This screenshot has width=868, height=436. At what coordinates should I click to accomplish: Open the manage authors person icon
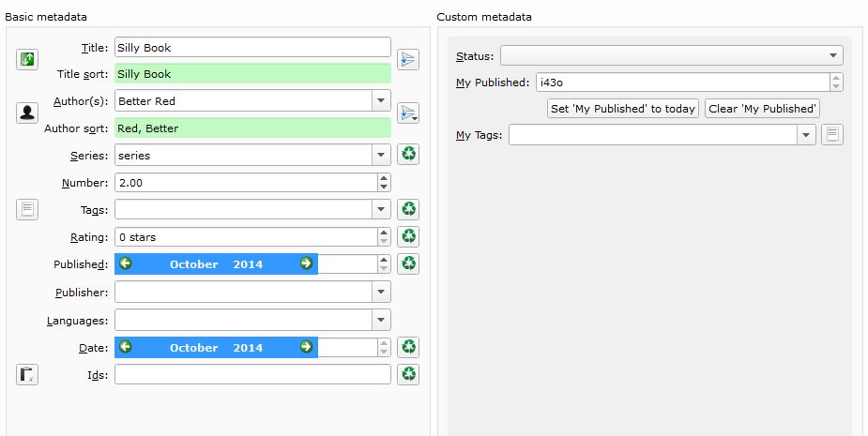click(27, 113)
